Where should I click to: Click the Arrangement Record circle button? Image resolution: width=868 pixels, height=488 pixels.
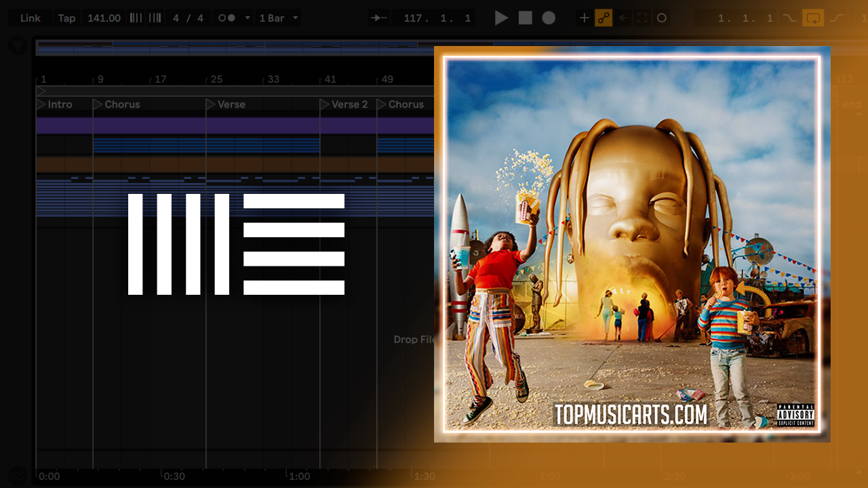point(549,18)
